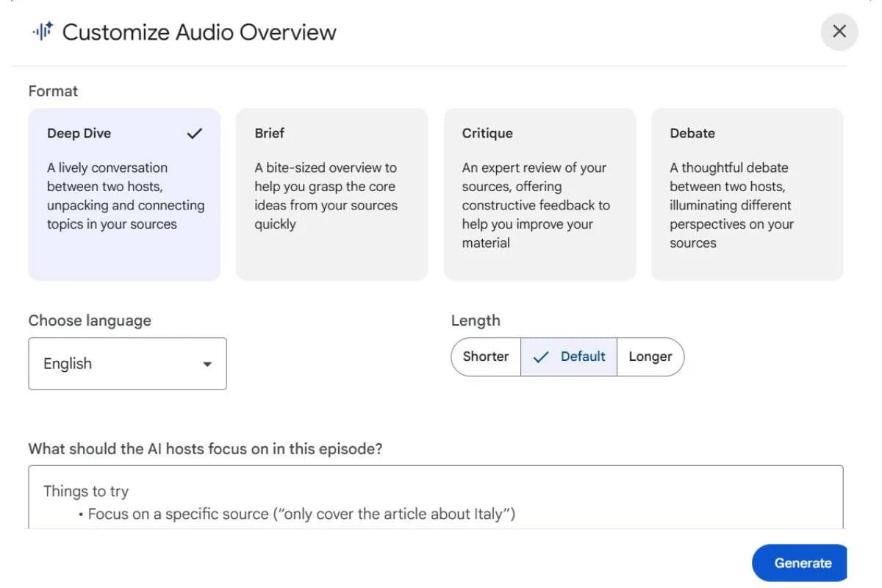This screenshot has height=588, width=882.
Task: Click the Brief description about bite-sized overview
Action: 326,196
